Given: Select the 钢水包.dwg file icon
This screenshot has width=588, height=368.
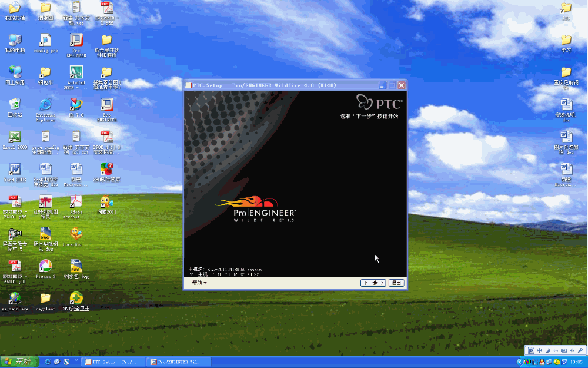Looking at the screenshot, I should [x=76, y=270].
